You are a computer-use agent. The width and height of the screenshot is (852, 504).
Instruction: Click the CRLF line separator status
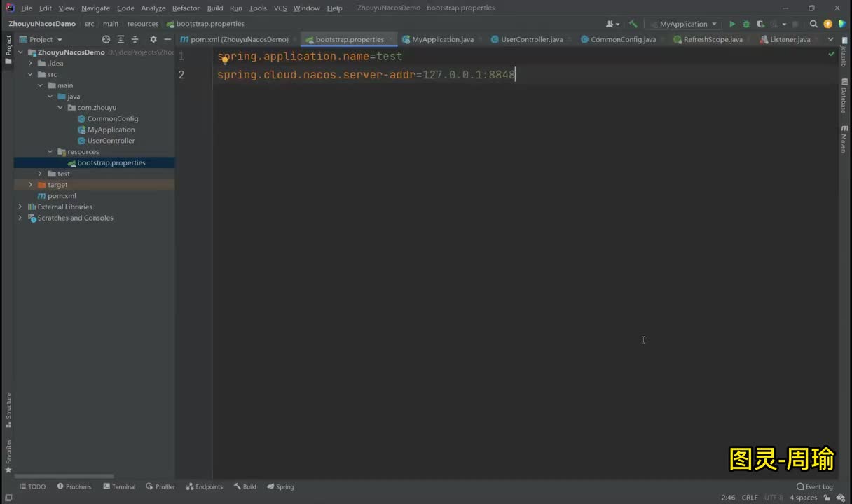point(750,498)
